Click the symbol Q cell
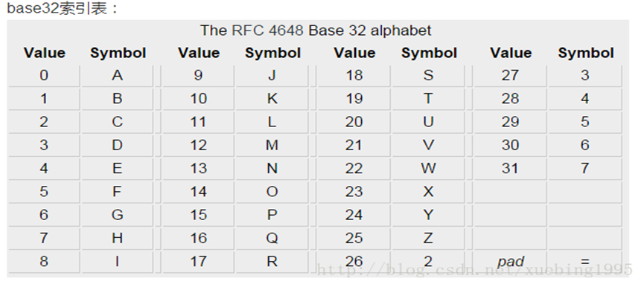The image size is (644, 287). (x=272, y=238)
